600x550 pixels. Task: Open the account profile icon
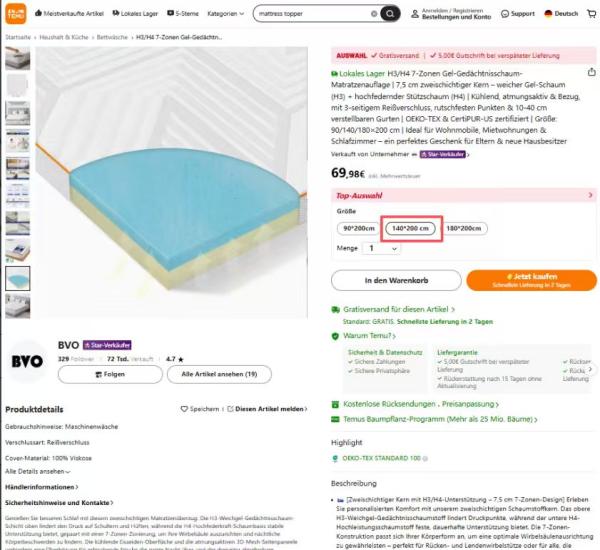pyautogui.click(x=415, y=14)
